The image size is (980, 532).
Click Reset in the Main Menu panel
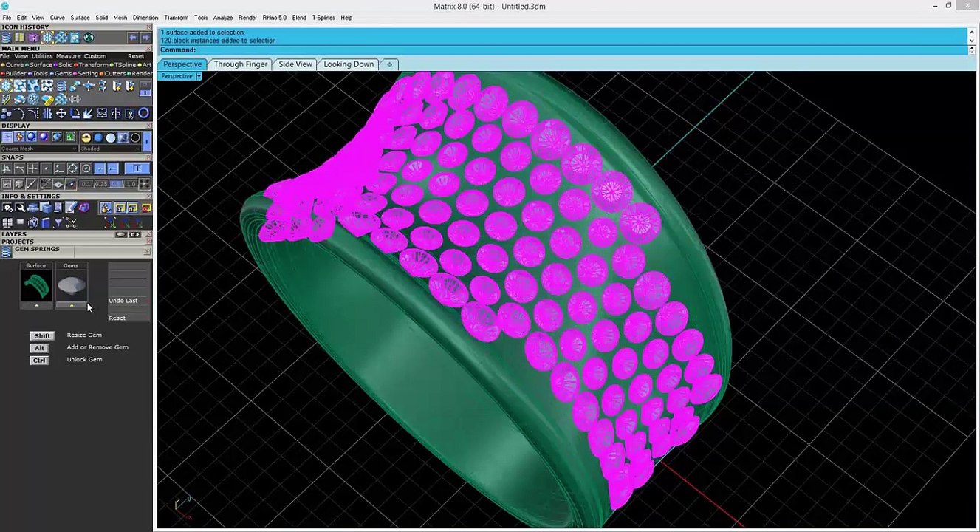click(136, 56)
